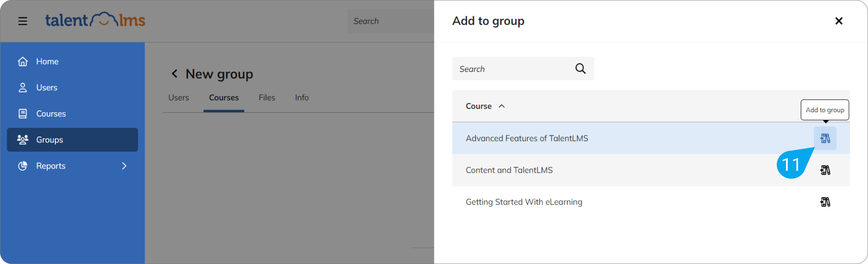Open the hamburger menu icon

pos(23,21)
